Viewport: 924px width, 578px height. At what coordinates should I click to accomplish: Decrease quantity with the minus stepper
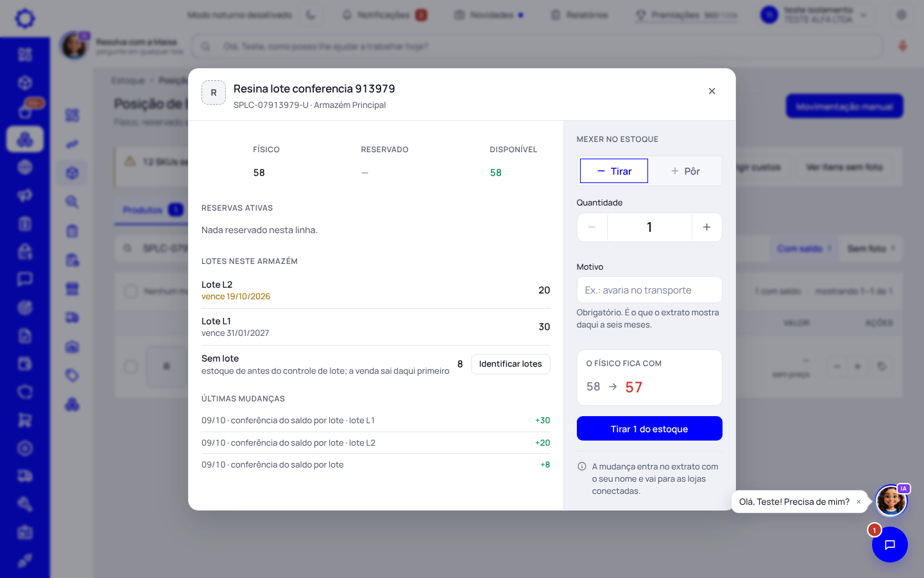tap(592, 227)
